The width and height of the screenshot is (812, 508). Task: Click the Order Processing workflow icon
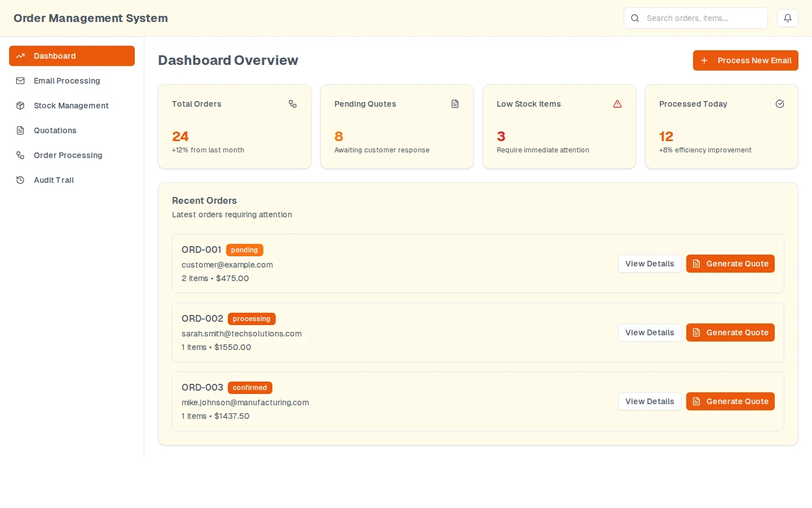coord(20,155)
